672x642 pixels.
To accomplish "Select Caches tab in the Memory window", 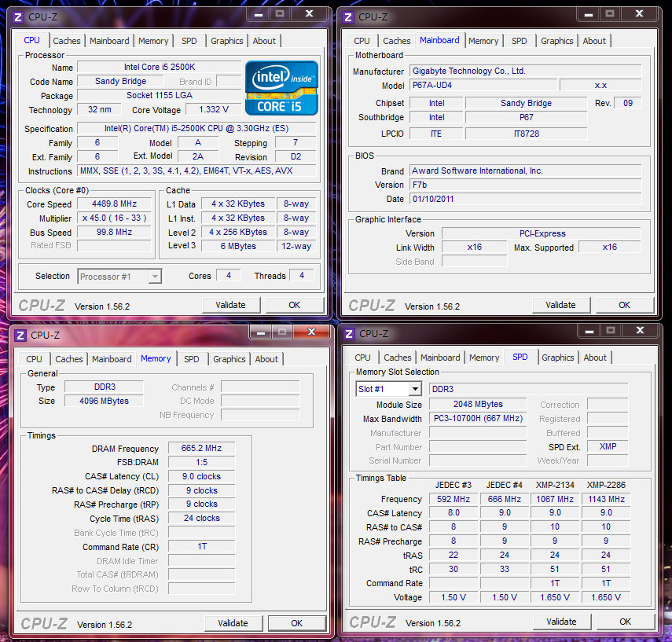I will [69, 358].
